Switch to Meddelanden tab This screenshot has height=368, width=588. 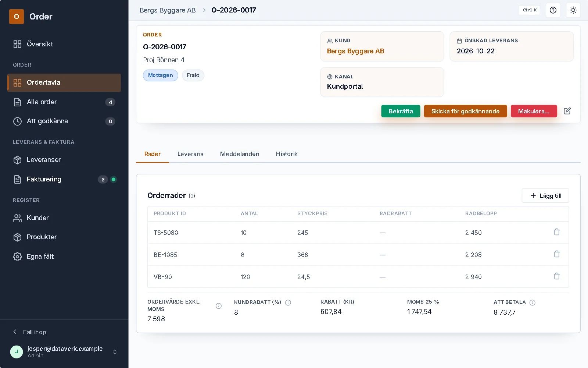coord(240,154)
